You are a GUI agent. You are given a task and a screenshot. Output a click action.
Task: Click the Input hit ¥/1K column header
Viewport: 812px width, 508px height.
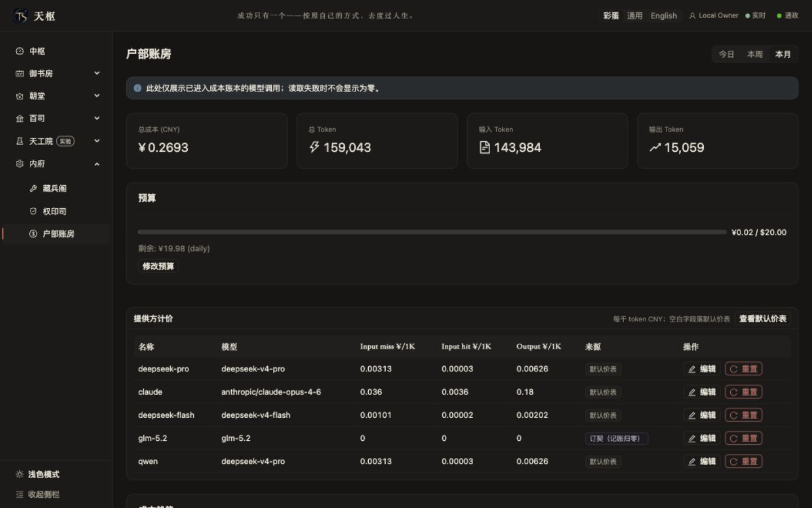466,347
